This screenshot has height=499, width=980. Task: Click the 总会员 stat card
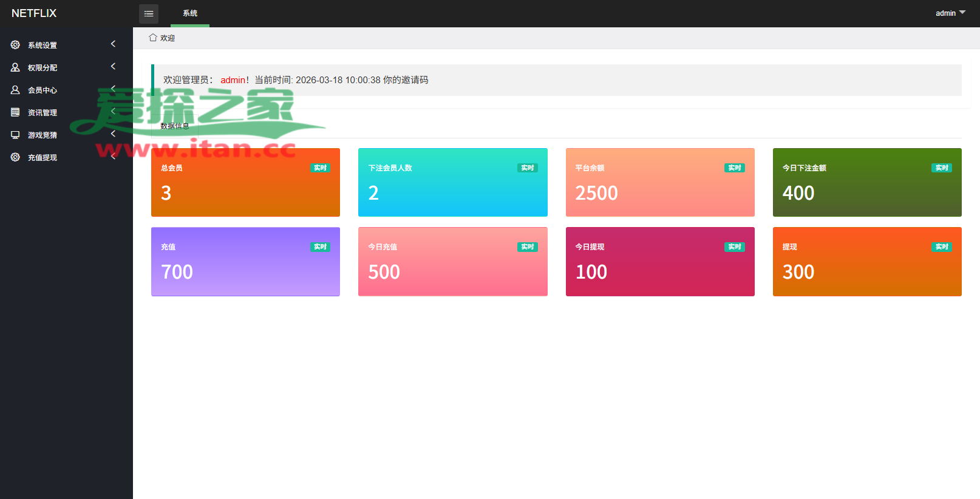245,183
